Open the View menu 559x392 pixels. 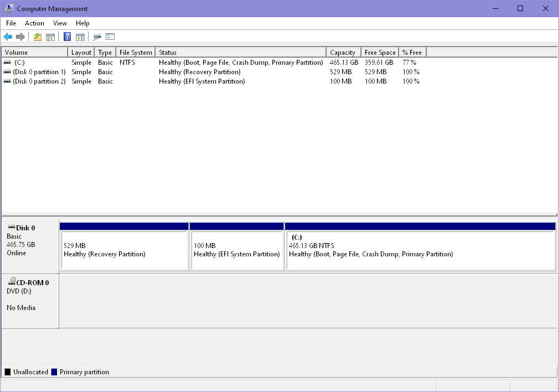[x=60, y=23]
